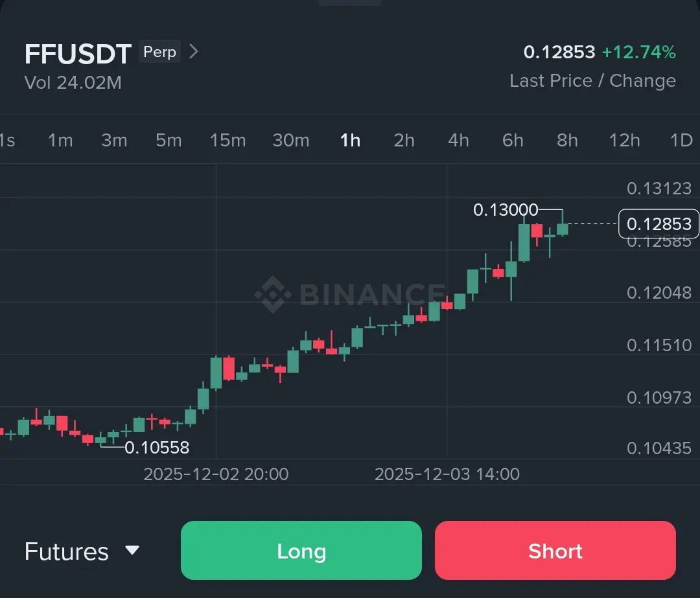
Task: Select the 1D interval tab
Action: point(681,140)
